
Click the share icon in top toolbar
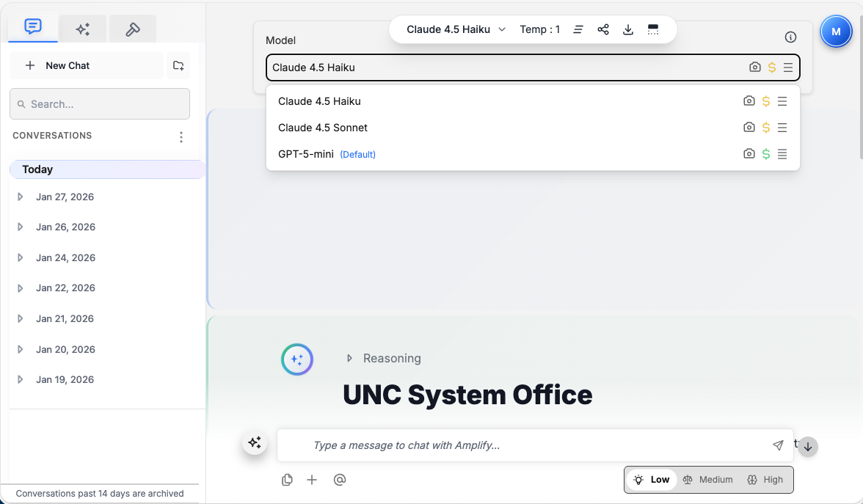click(603, 29)
